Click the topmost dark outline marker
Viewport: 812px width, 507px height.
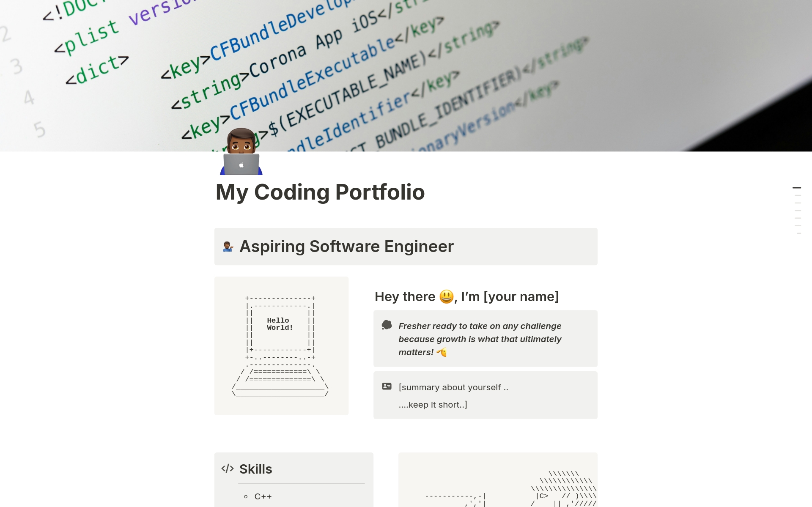[x=797, y=187]
